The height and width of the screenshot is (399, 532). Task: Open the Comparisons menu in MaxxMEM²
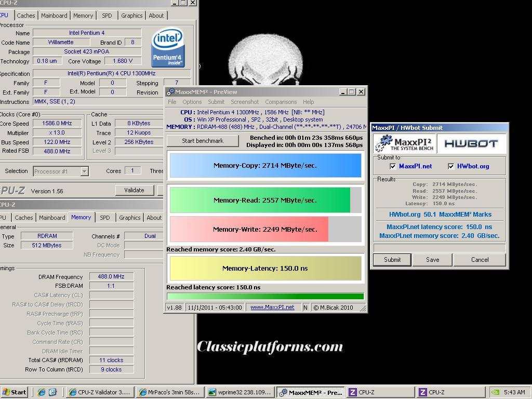[281, 102]
